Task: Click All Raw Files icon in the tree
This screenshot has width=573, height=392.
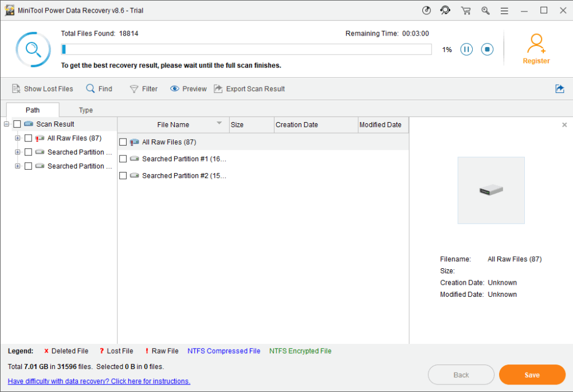Action: pyautogui.click(x=40, y=138)
